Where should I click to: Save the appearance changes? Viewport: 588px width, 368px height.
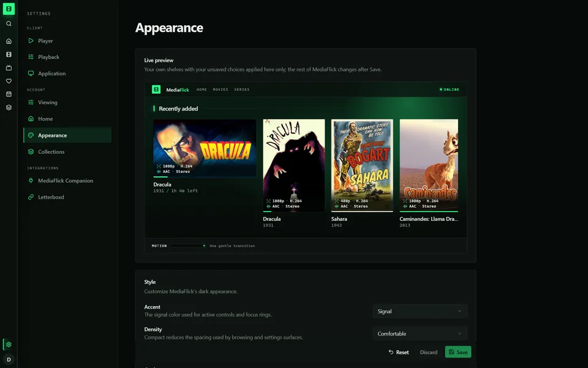pyautogui.click(x=458, y=352)
